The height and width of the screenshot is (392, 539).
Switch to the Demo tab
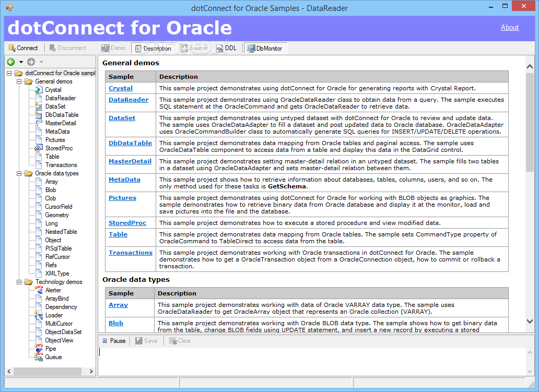point(114,48)
